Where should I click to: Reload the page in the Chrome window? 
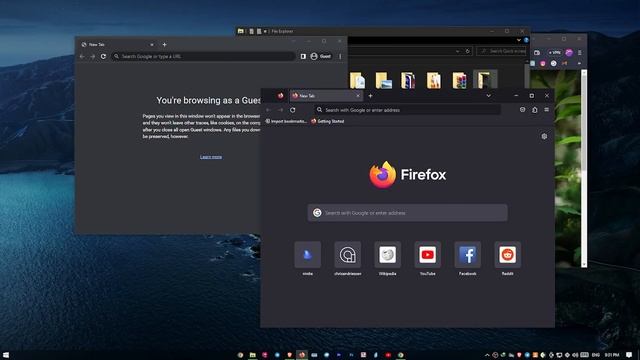coord(103,56)
